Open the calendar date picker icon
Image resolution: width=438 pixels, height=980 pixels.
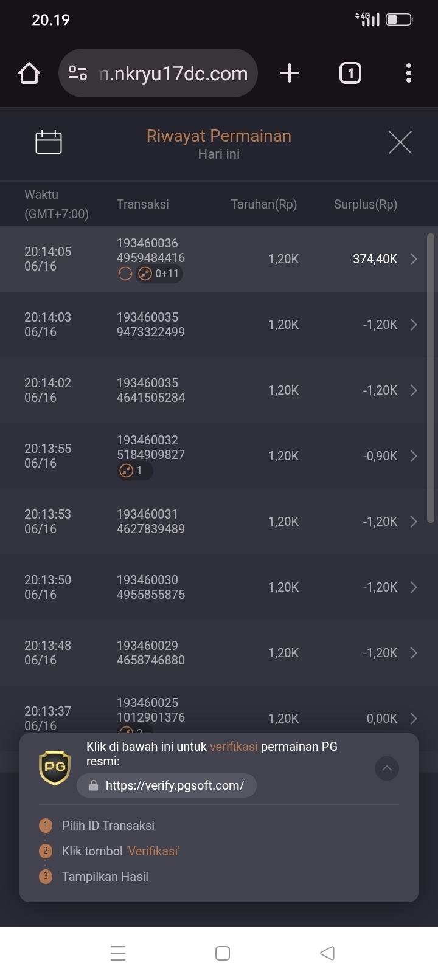[x=49, y=142]
